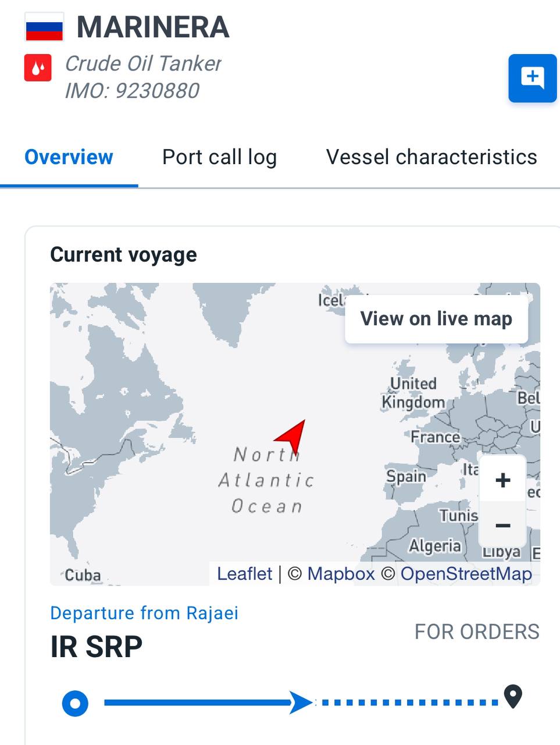Screen dimensions: 560x745
Task: Open the Leaflet attribution link
Action: pos(244,574)
